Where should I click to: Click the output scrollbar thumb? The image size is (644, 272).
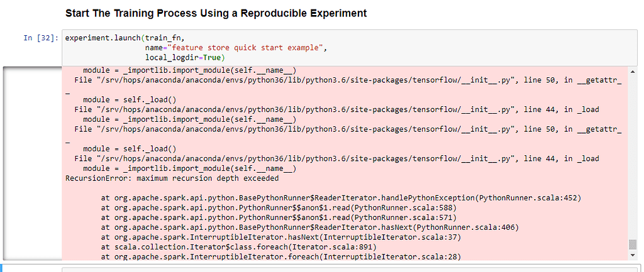click(632, 244)
